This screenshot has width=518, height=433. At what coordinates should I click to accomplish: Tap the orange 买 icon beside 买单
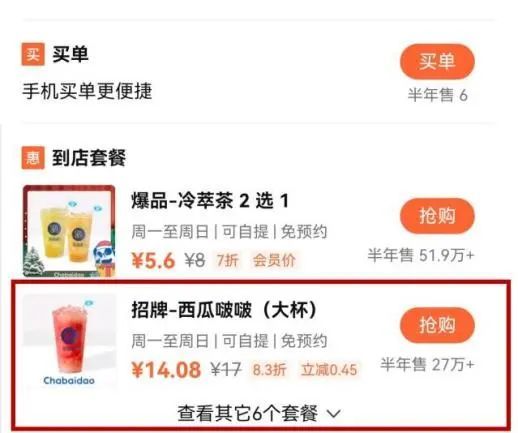tap(33, 54)
